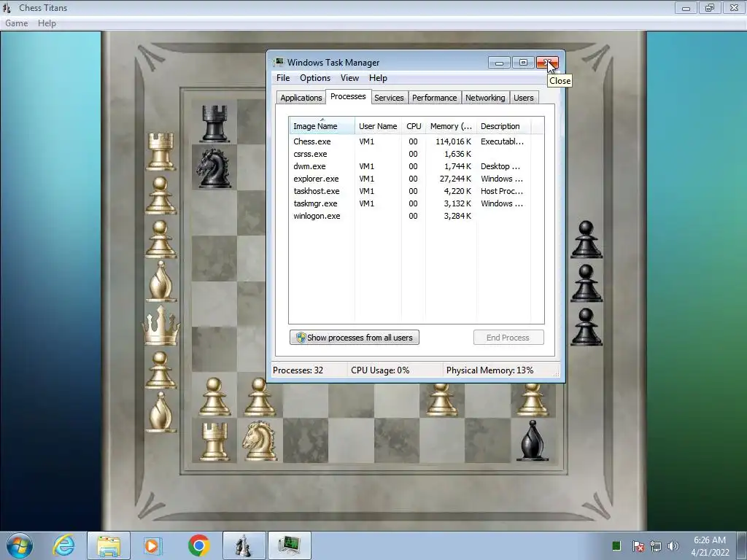The width and height of the screenshot is (747, 560).
Task: Switch to the Applications tab
Action: (x=301, y=98)
